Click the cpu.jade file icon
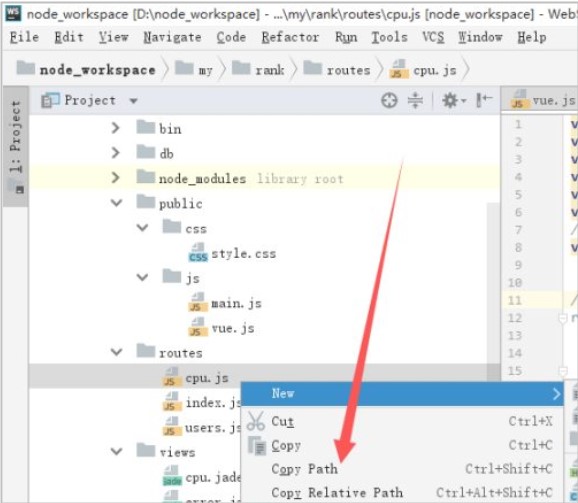 (172, 476)
